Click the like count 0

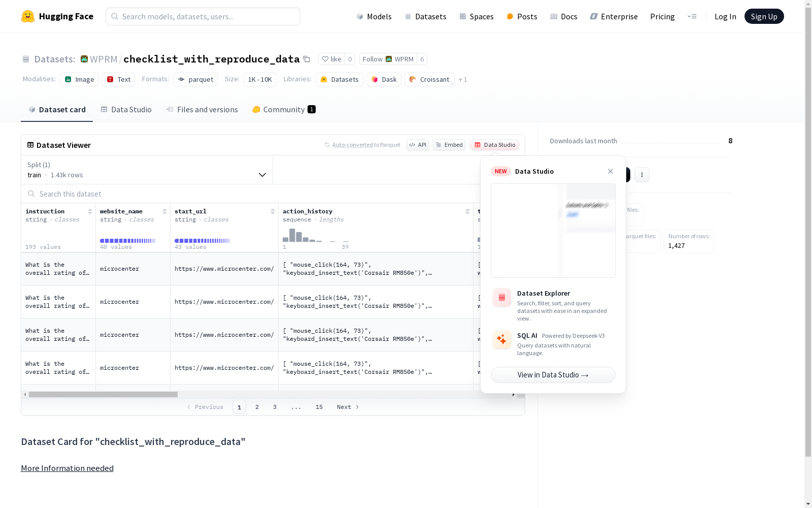pos(350,59)
